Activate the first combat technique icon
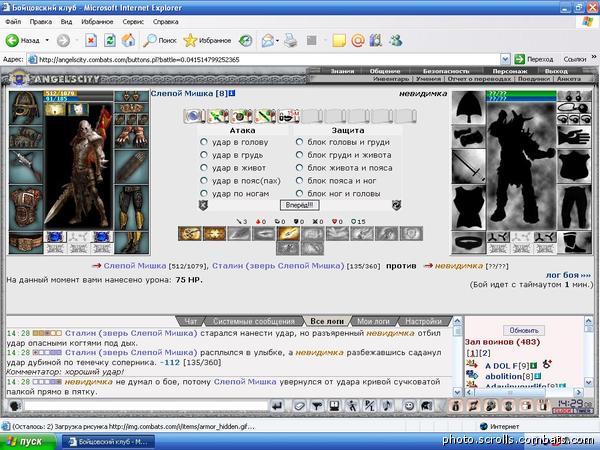Image resolution: width=600 pixels, height=450 pixels. click(x=189, y=233)
